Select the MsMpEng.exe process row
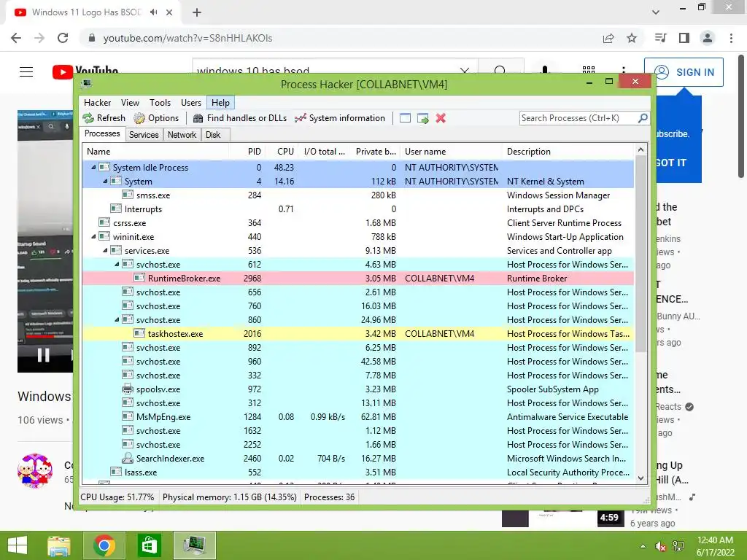747x560 pixels. click(357, 417)
